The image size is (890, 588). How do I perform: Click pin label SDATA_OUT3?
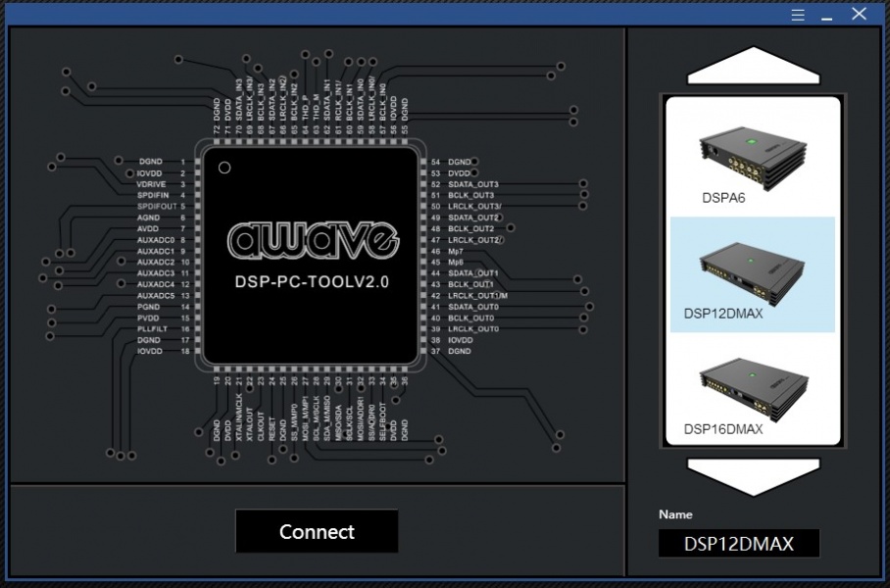coord(472,184)
